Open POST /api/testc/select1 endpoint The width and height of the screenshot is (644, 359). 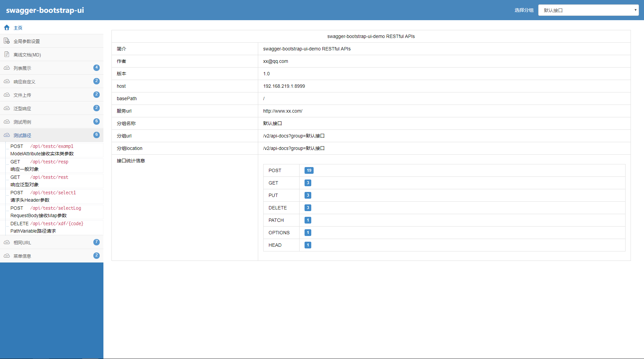(x=54, y=196)
